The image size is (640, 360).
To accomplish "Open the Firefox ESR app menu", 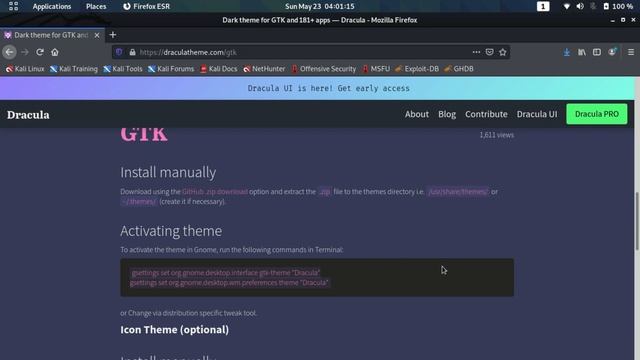I will pyautogui.click(x=147, y=7).
